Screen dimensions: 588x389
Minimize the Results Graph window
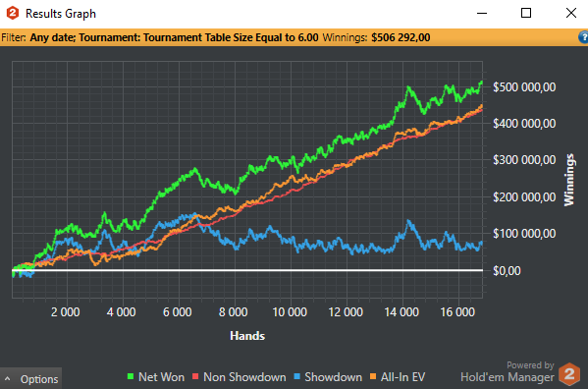click(482, 13)
